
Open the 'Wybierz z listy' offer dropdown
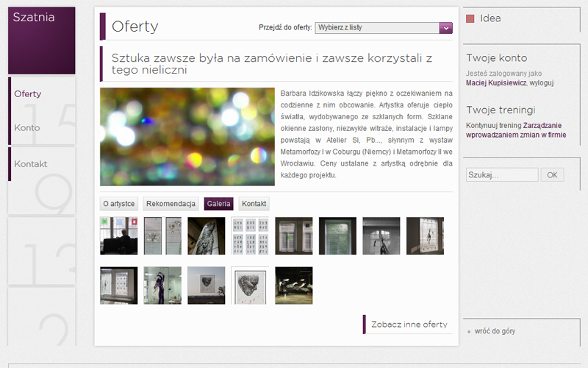(384, 28)
